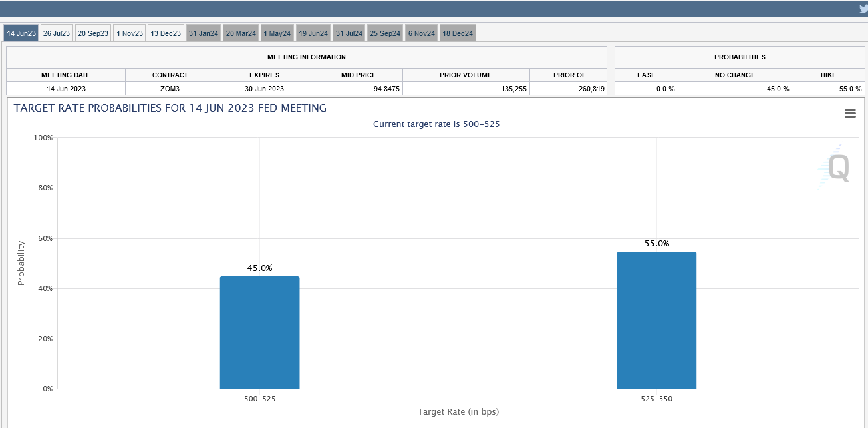Select the 14 Jun23 meeting tab
This screenshot has width=868, height=428.
pos(21,33)
